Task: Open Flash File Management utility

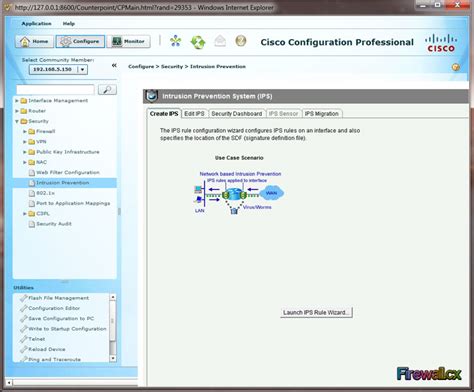Action: tap(59, 298)
